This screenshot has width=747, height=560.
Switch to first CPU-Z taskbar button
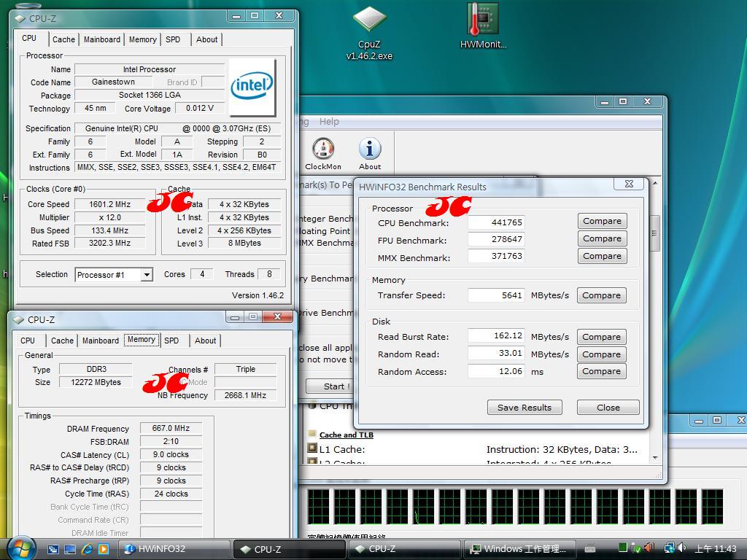point(289,549)
